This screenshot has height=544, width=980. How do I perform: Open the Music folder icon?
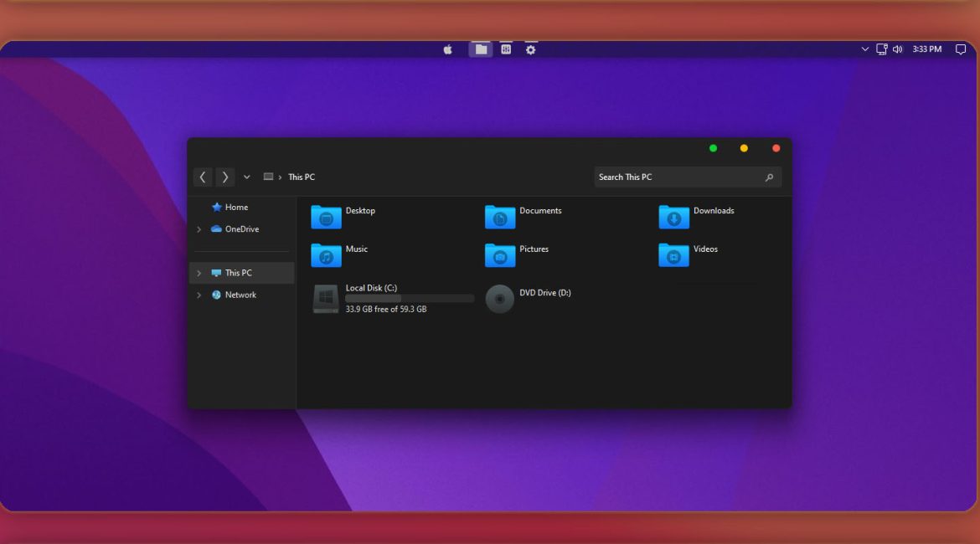[326, 255]
